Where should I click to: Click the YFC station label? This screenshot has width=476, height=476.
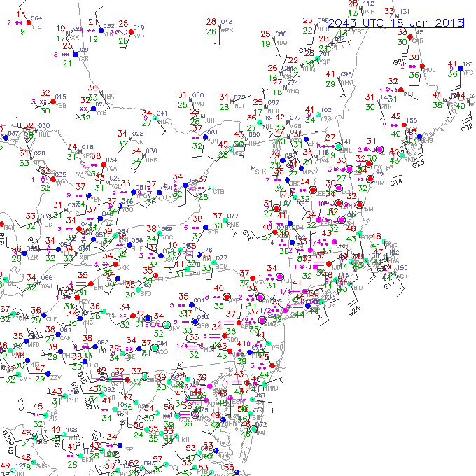[x=468, y=73]
